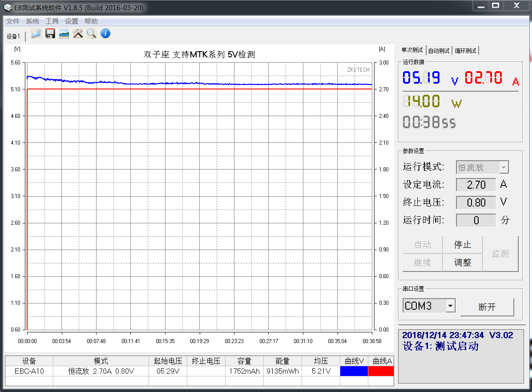Image resolution: width=532 pixels, height=392 pixels.
Task: Open the dropdown arrow next to 恒流放
Action: pyautogui.click(x=504, y=167)
